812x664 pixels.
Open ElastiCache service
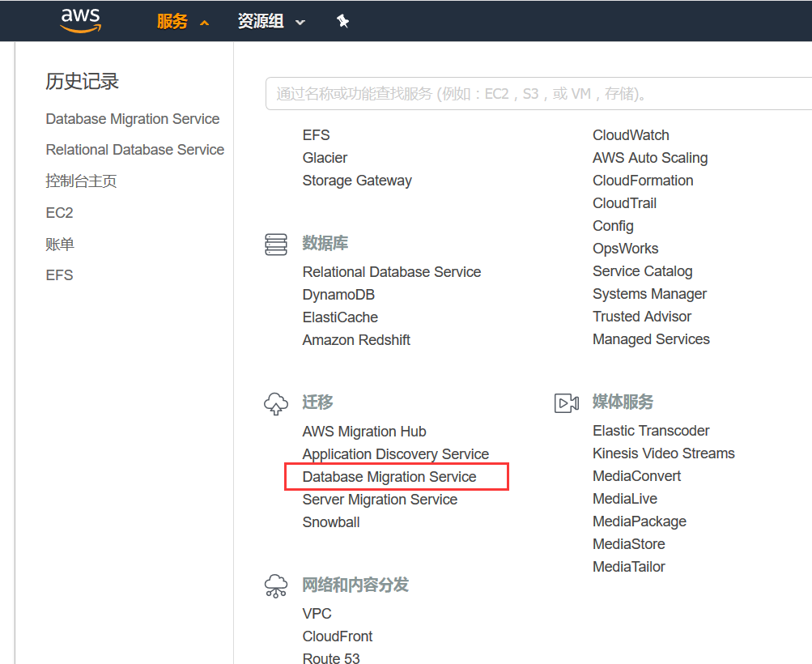[340, 317]
